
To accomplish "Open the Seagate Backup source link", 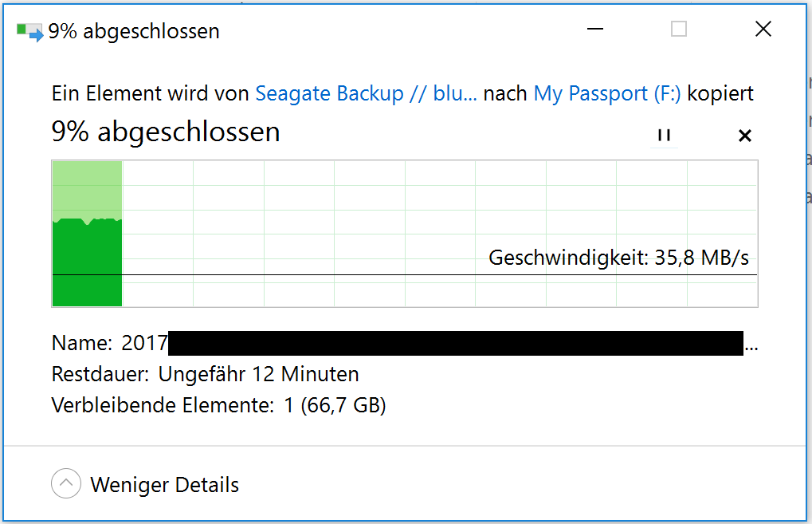I will click(366, 93).
